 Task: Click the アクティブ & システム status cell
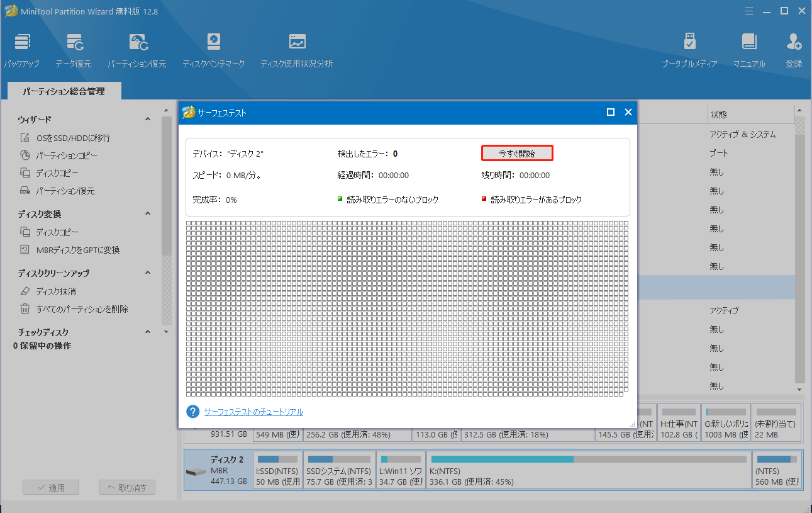click(743, 134)
